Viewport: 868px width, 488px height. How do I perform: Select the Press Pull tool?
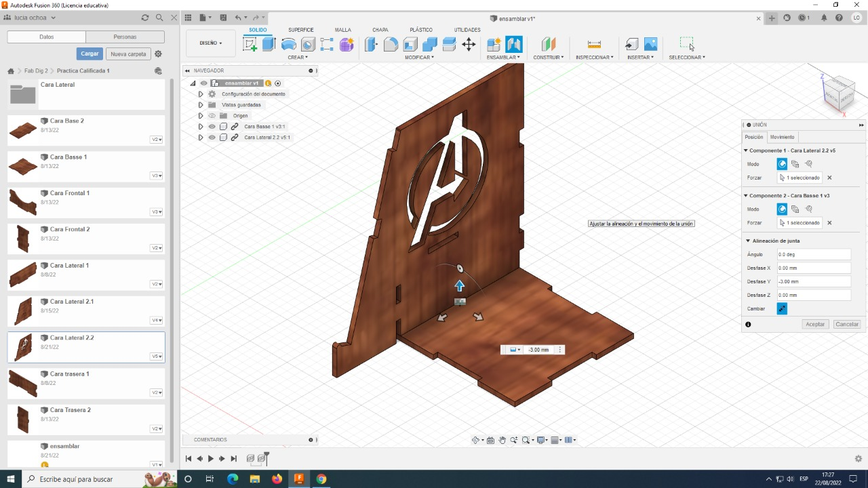[371, 45]
